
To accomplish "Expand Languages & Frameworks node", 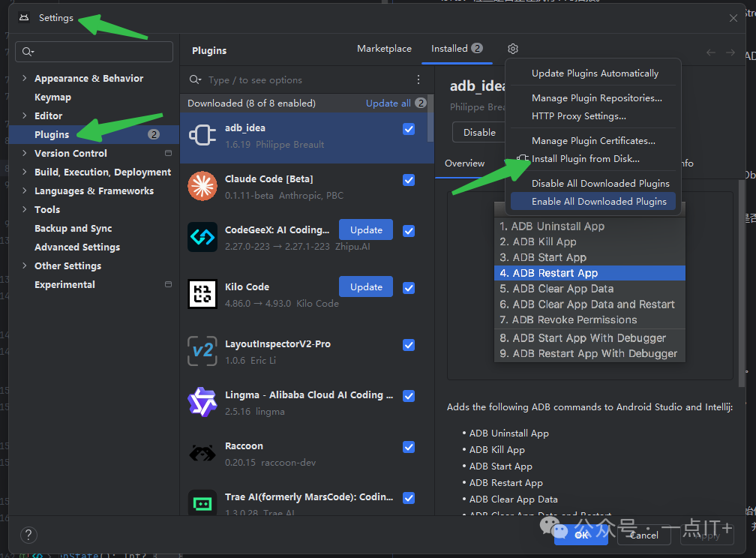I will 24,190.
